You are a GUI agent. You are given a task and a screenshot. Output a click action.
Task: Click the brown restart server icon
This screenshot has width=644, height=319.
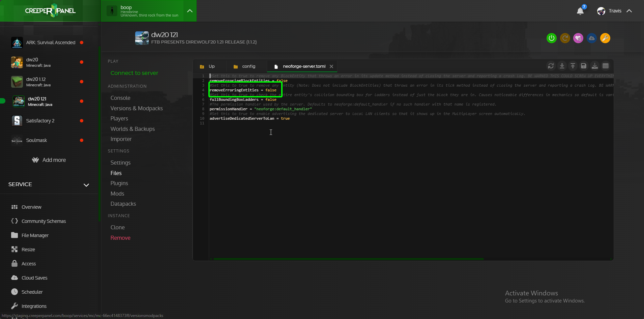pos(565,38)
